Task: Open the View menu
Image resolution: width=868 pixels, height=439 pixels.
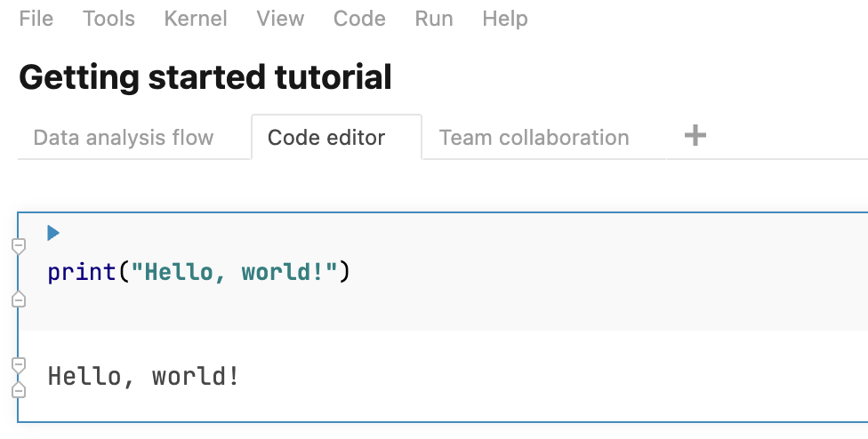Action: 280,19
